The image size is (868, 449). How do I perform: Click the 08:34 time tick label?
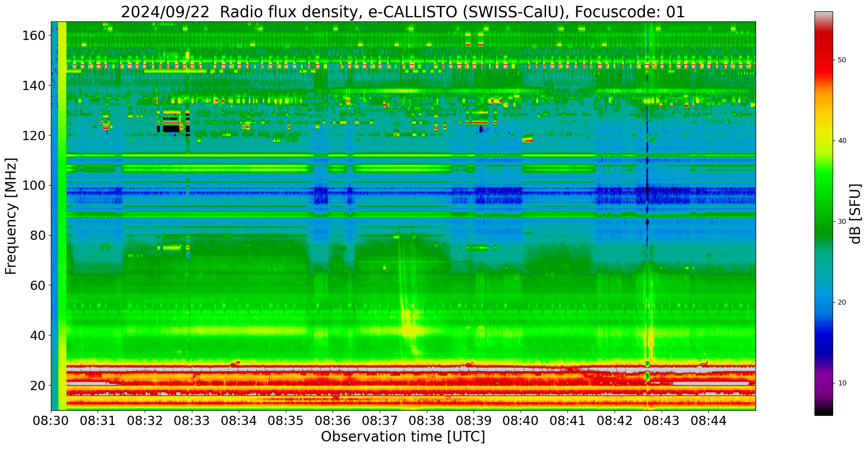point(239,420)
